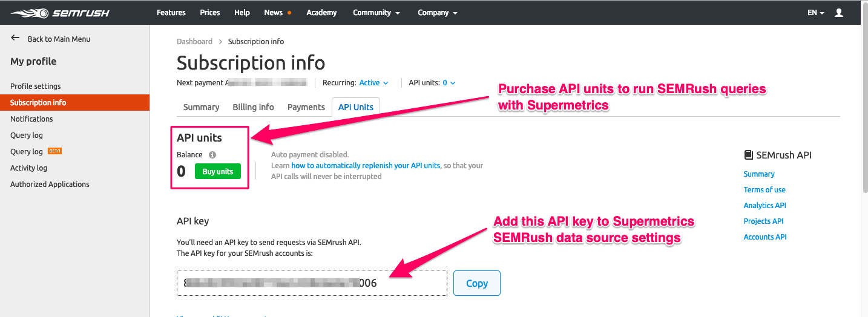Open the Projects API link
The height and width of the screenshot is (317, 868).
[x=764, y=221]
